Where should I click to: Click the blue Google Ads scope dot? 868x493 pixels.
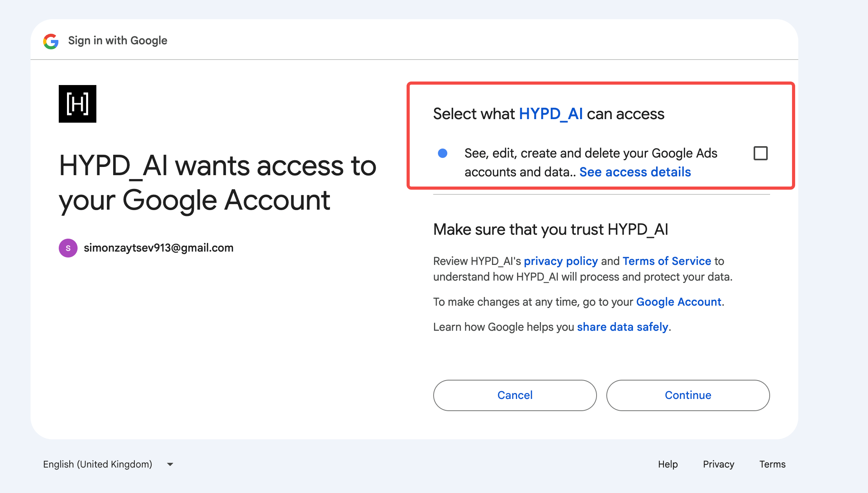tap(443, 153)
